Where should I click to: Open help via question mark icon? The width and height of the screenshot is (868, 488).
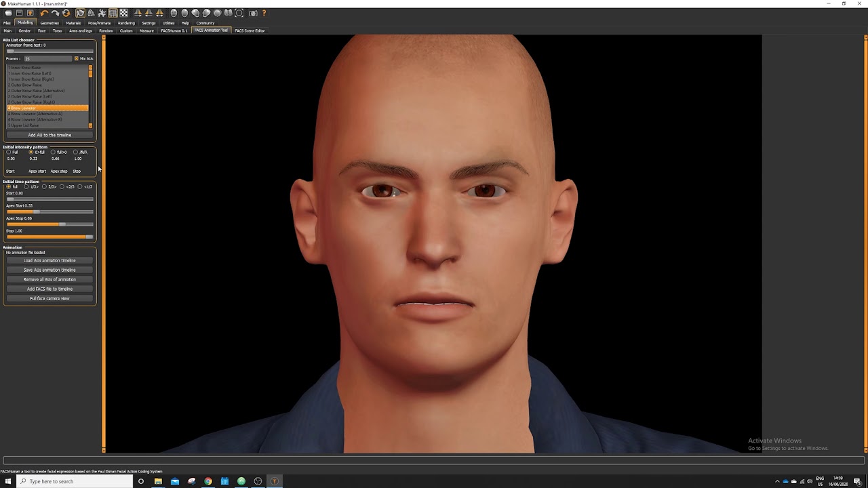[264, 13]
